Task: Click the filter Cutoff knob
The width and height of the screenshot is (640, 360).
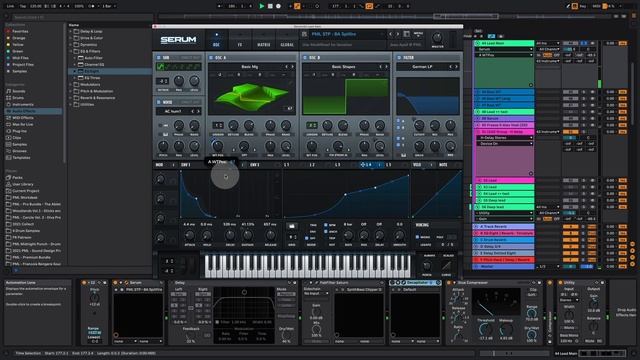Action: (419, 125)
